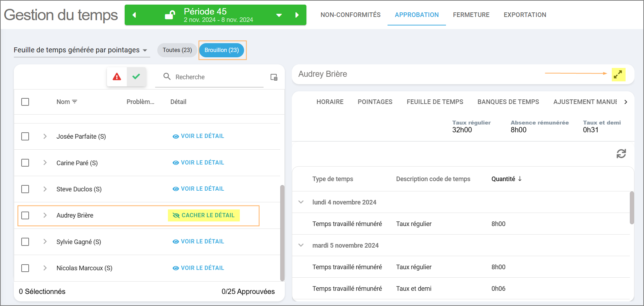Check the Nicolas Marcoux (S) row
Viewport: 644px width, 306px height.
pos(25,268)
